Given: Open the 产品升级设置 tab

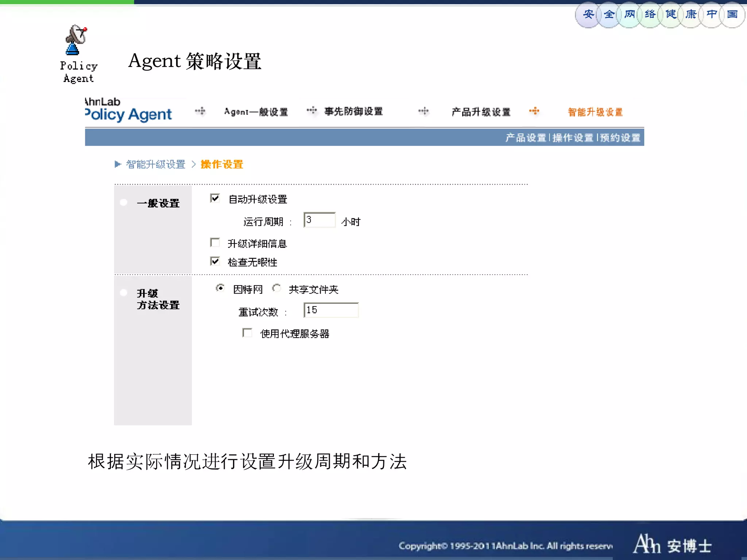Looking at the screenshot, I should click(x=481, y=112).
